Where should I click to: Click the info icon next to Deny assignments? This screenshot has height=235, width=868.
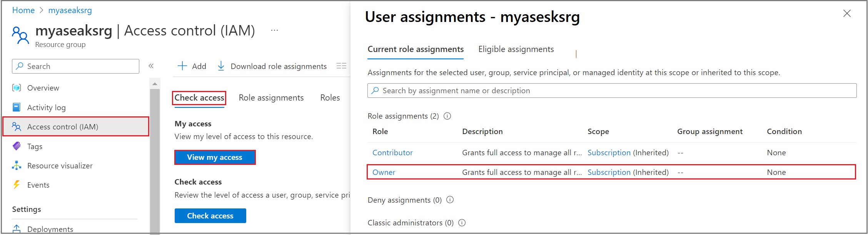(x=450, y=200)
